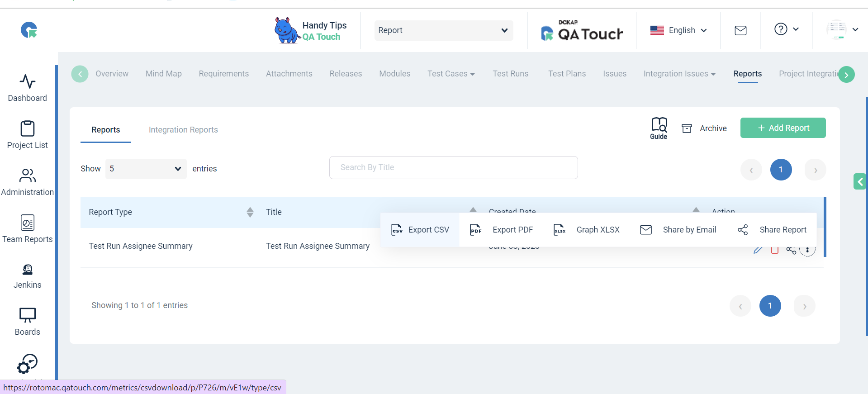The image size is (868, 394).
Task: Click the DCKAP QA Touch brand logo
Action: [582, 30]
